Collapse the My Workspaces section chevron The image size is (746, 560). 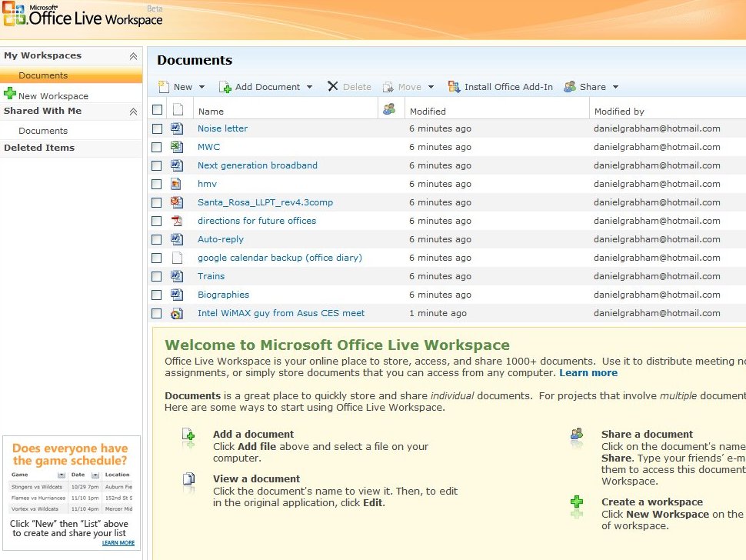[x=132, y=55]
